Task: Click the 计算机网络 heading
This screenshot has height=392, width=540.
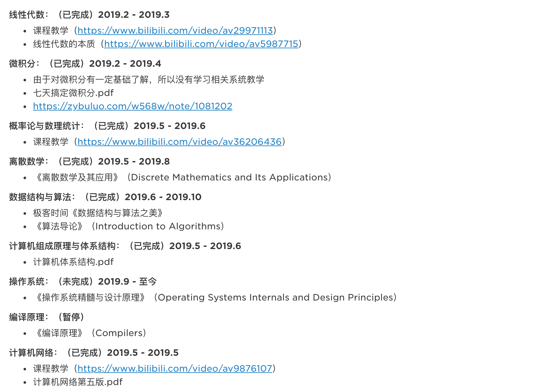Action: tap(94, 353)
